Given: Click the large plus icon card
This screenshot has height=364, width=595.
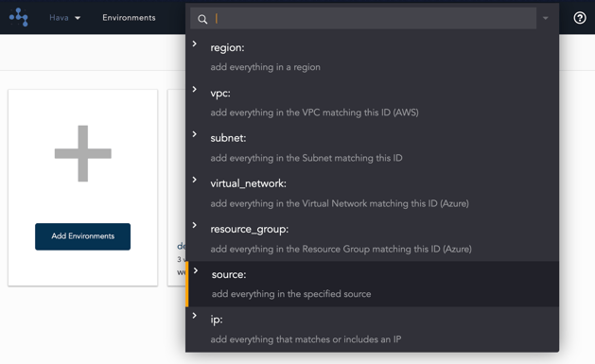Looking at the screenshot, I should point(82,188).
